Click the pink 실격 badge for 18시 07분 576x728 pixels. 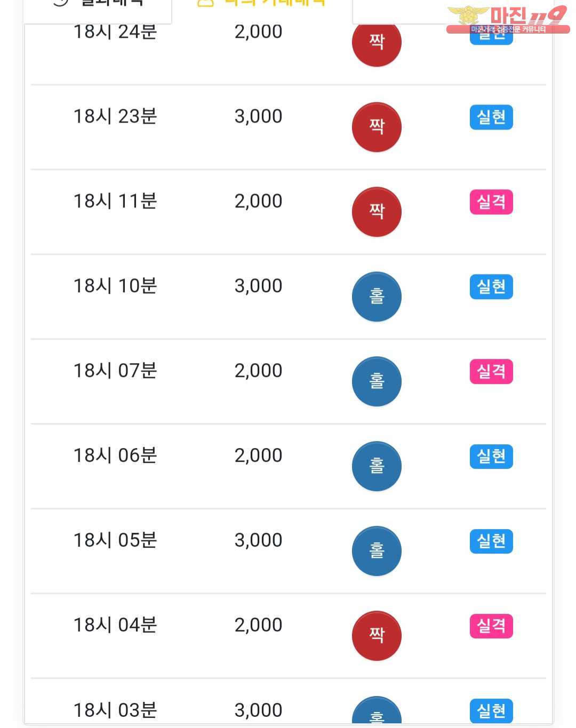coord(491,372)
